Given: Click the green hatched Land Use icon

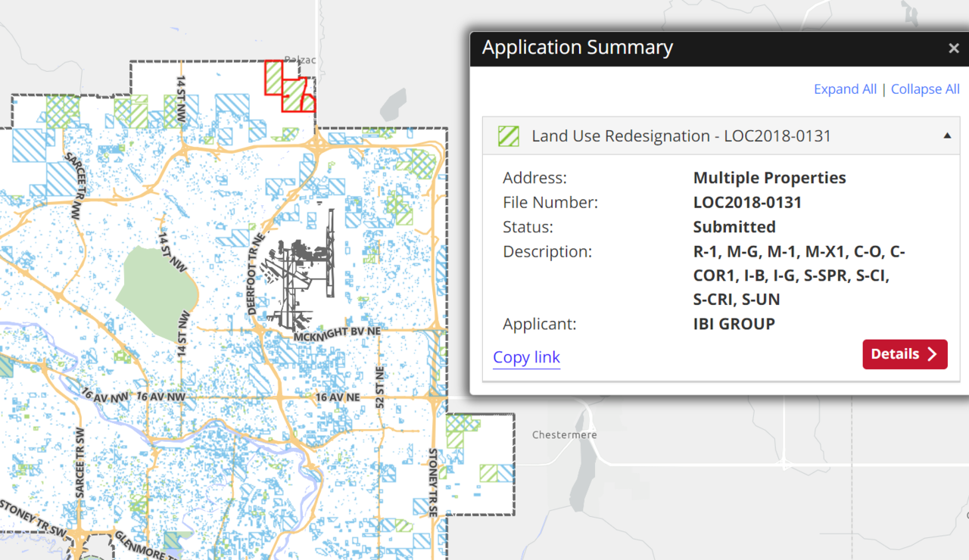Looking at the screenshot, I should pos(508,136).
